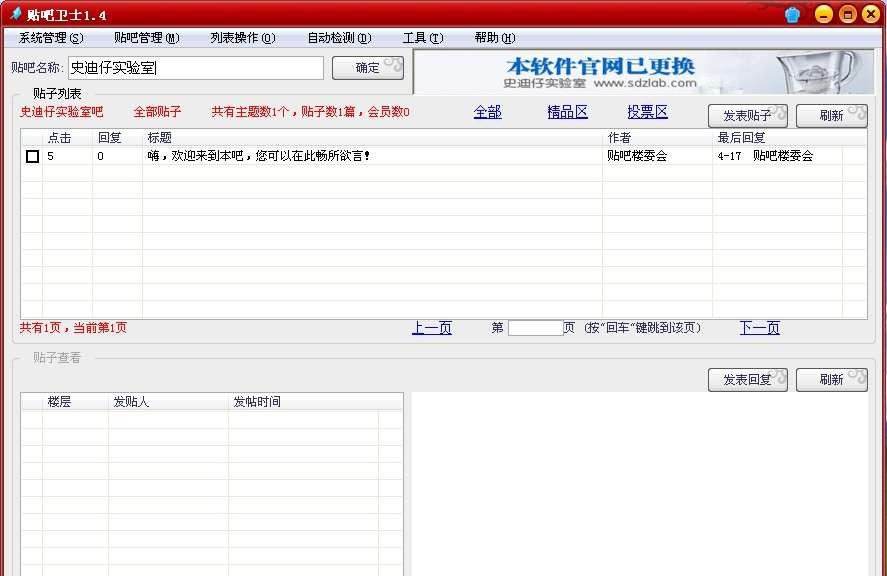The image size is (887, 576).
Task: Open the 自动检测 menu
Action: pyautogui.click(x=339, y=37)
